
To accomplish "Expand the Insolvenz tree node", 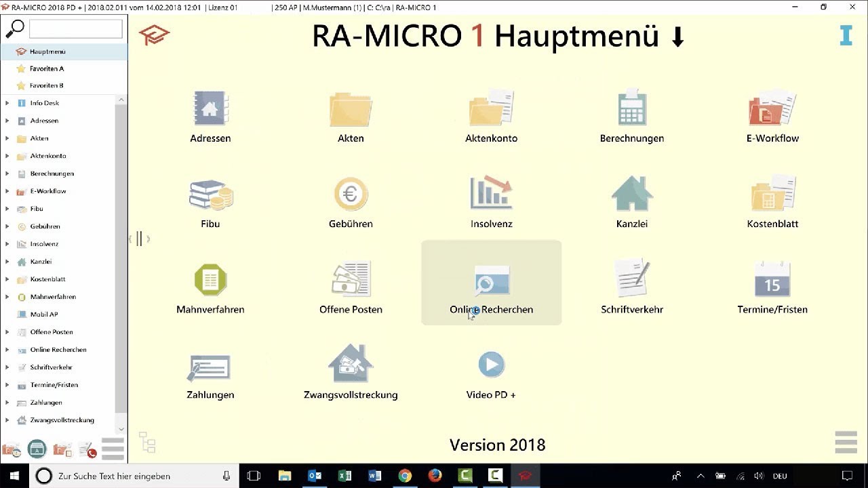I will pos(7,244).
